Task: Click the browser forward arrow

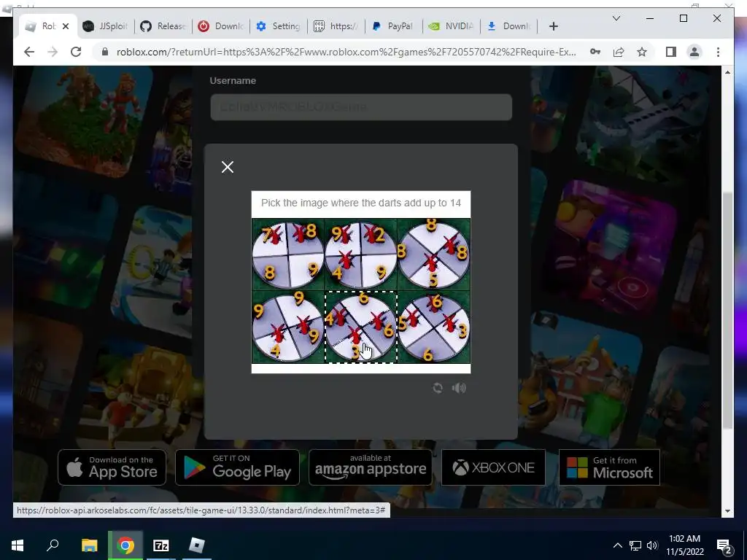Action: click(x=53, y=52)
